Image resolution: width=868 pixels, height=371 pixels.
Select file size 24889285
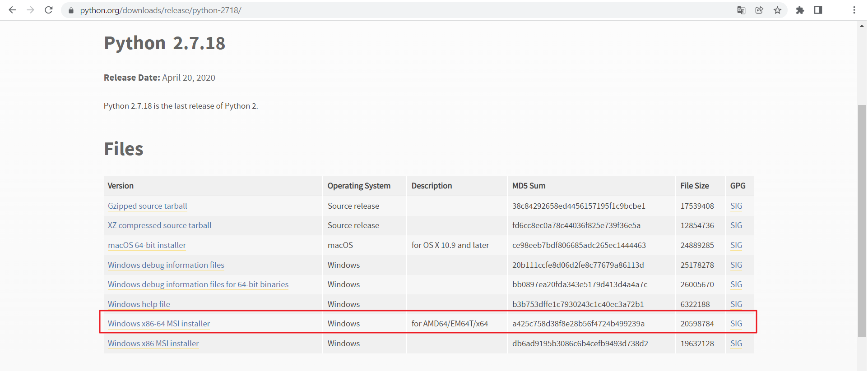click(697, 245)
